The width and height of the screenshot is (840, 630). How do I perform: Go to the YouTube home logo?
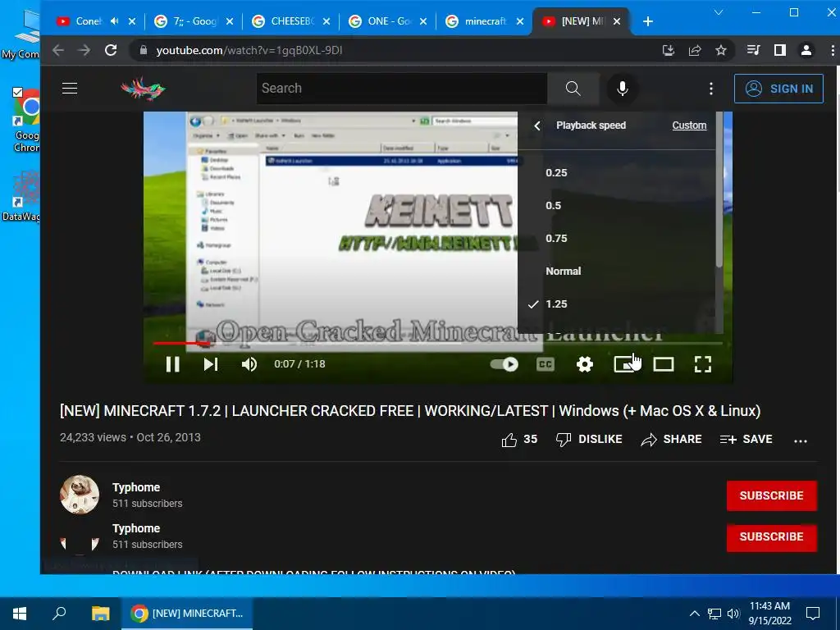tap(143, 89)
